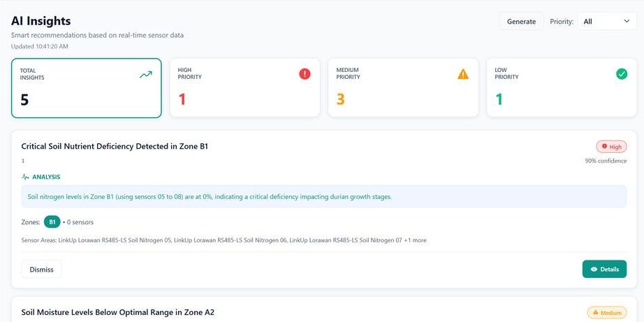Click the total insights count '5'
Image resolution: width=644 pixels, height=322 pixels.
pos(24,100)
